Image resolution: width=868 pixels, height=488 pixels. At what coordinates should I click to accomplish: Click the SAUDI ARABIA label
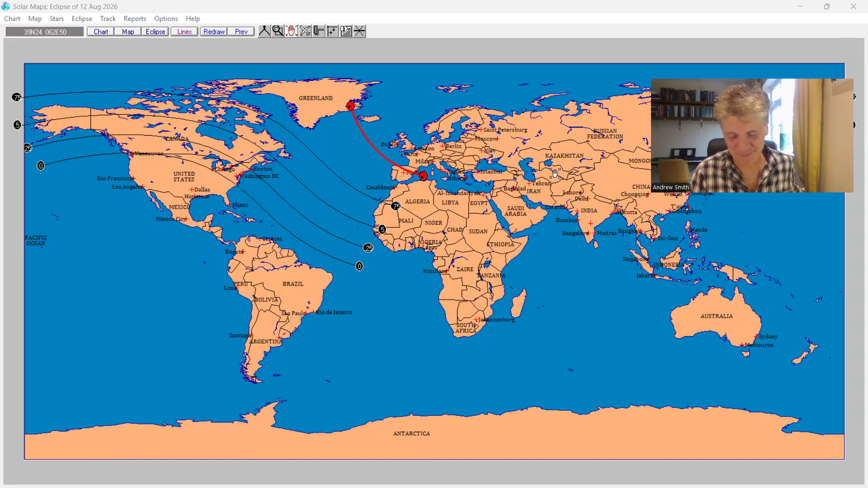pyautogui.click(x=515, y=211)
